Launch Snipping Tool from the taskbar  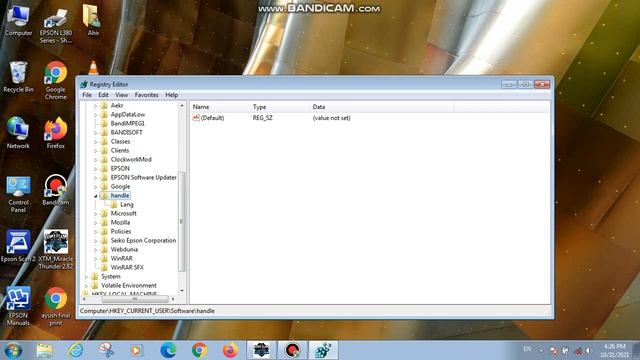point(106,350)
